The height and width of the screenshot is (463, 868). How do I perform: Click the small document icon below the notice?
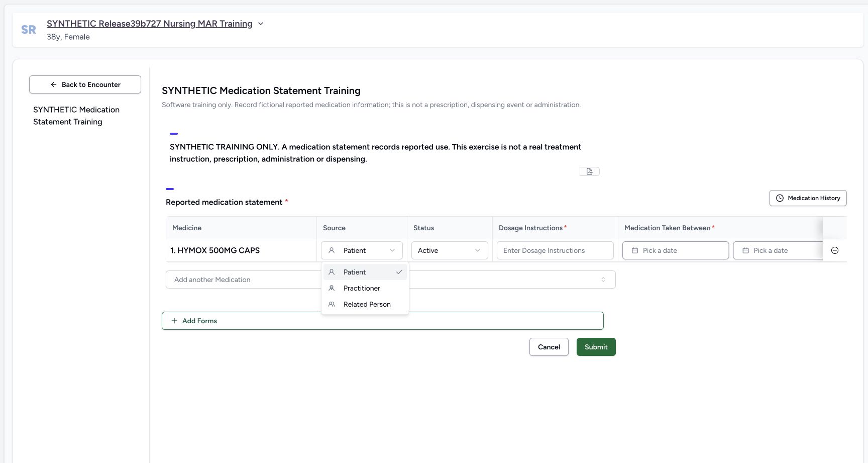(x=589, y=171)
